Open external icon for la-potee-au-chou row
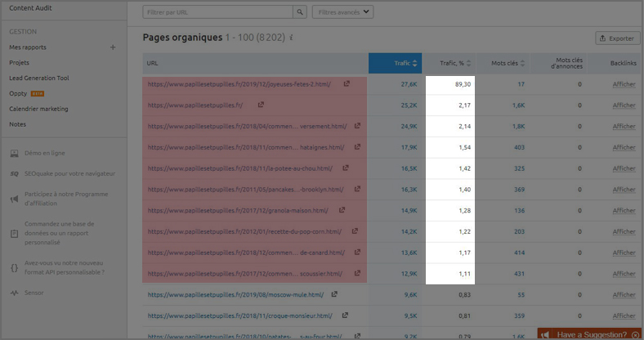Viewport: 644px width, 340px height. 346,168
